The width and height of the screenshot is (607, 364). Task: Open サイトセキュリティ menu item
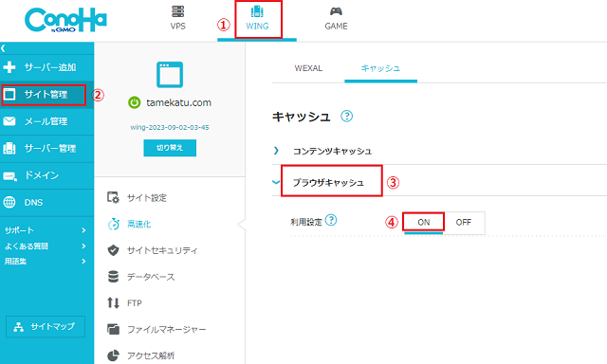[x=162, y=250]
